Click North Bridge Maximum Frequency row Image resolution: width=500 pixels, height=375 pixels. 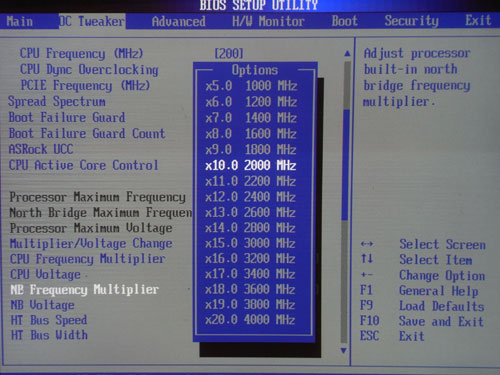(x=101, y=213)
